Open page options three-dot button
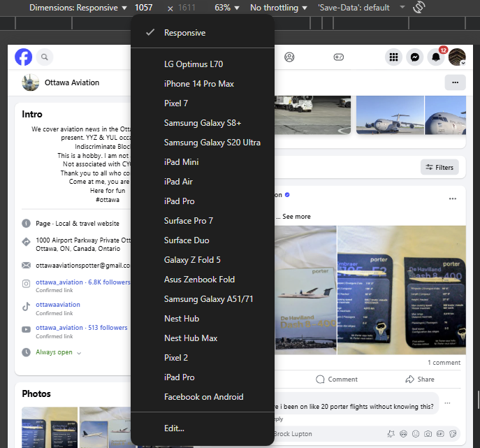The height and width of the screenshot is (448, 480). (456, 82)
